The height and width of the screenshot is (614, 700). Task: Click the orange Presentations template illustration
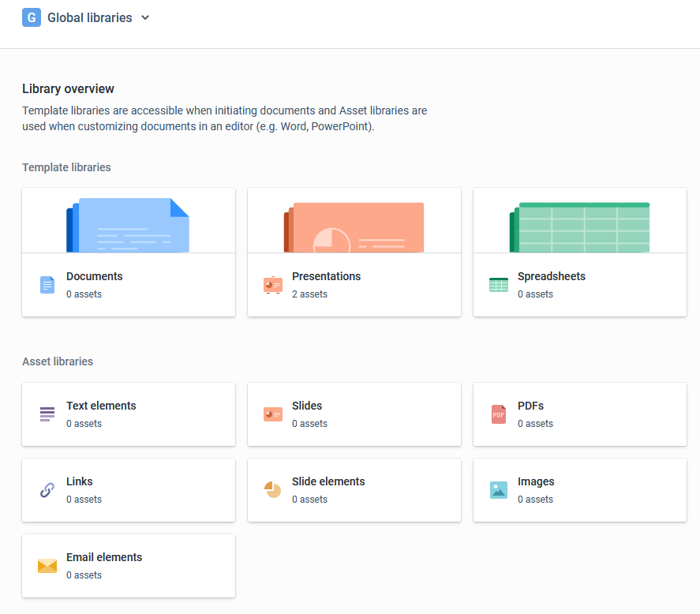point(354,224)
